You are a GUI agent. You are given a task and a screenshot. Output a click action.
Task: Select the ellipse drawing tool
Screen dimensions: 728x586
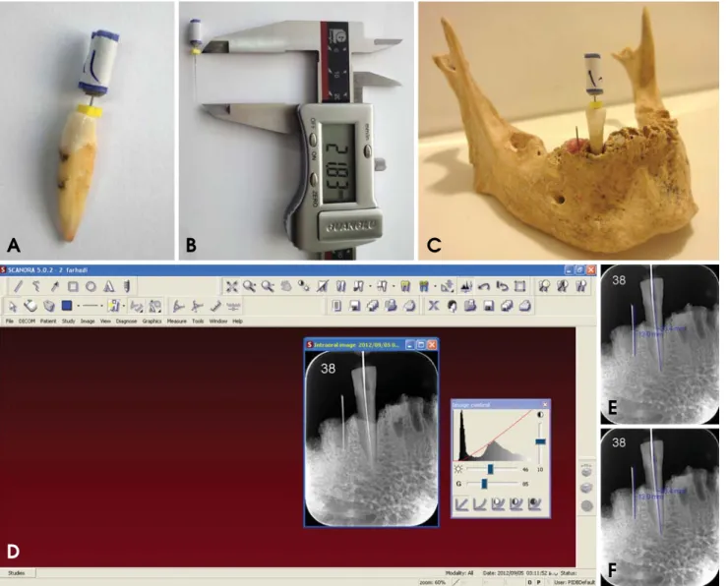[91, 286]
